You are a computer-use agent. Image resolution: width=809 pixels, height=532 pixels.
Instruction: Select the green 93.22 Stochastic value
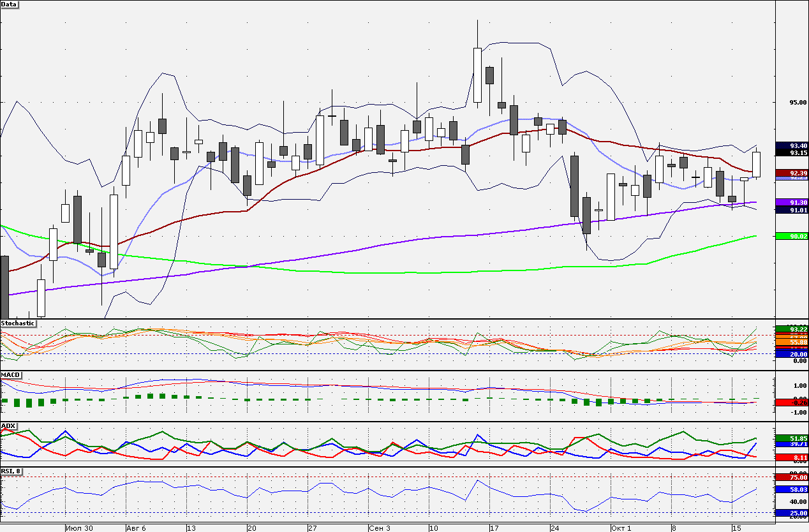click(792, 329)
